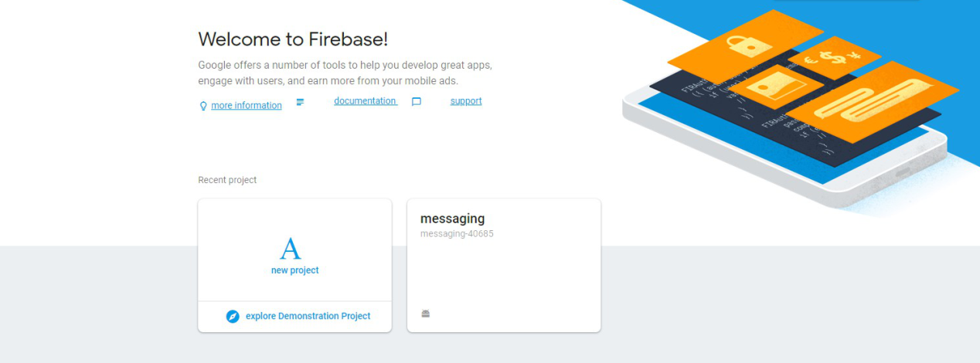Click the Android icon in messaging card
Image resolution: width=980 pixels, height=363 pixels.
coord(425,314)
